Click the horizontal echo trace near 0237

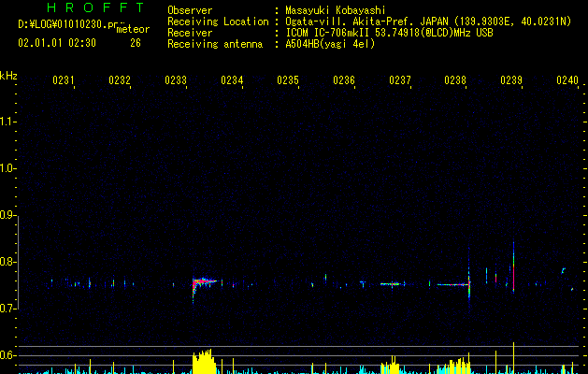(x=393, y=284)
